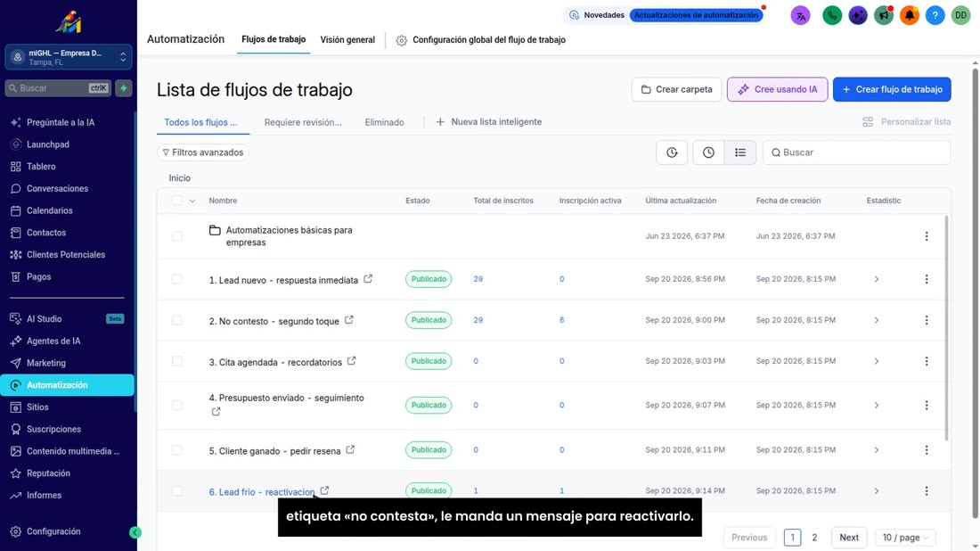Check the Cita agendada row checkbox
The image size is (980, 551).
click(x=177, y=361)
